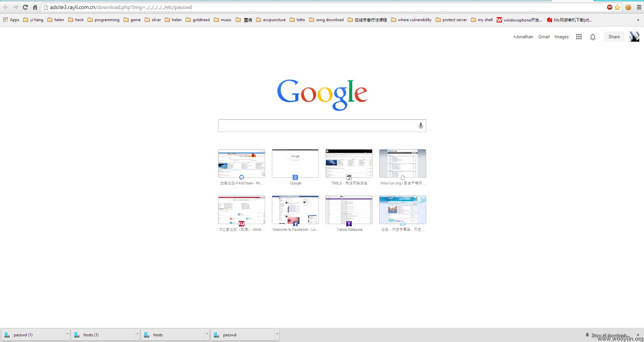Expand options arrow for hosts download
Screen dimensions: 644x342
(x=207, y=335)
